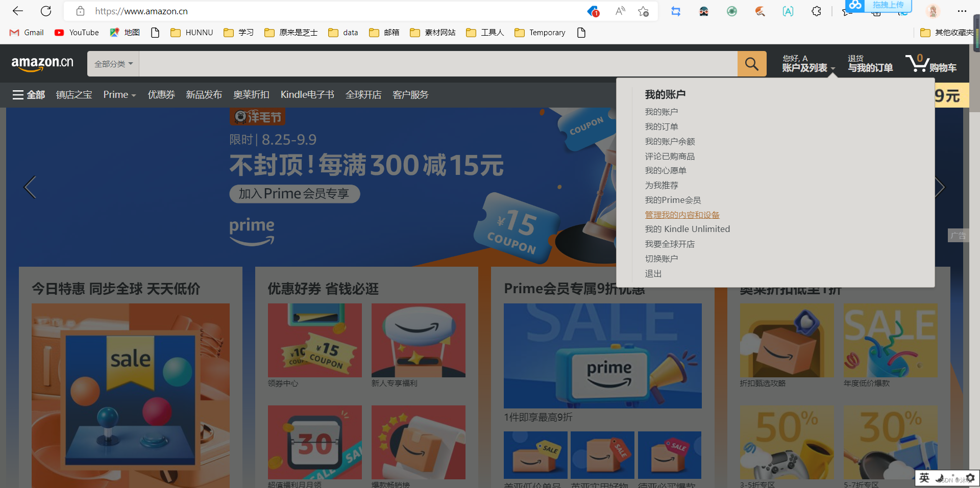Go to 客户服务 in navigation
The width and height of the screenshot is (980, 488).
click(x=410, y=95)
